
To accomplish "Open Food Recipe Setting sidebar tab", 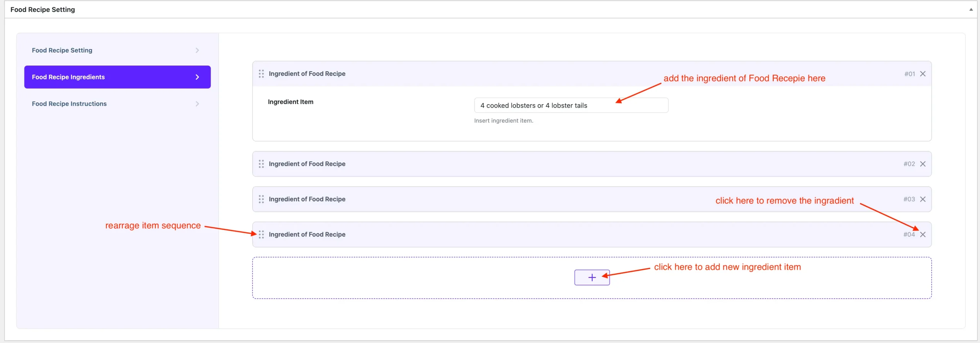I will (62, 51).
